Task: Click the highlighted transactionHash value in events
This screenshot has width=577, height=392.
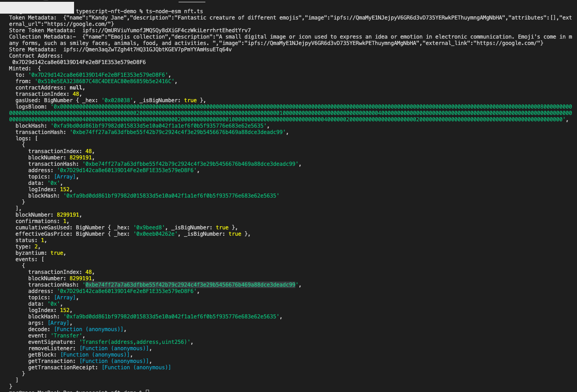Action: click(x=191, y=285)
